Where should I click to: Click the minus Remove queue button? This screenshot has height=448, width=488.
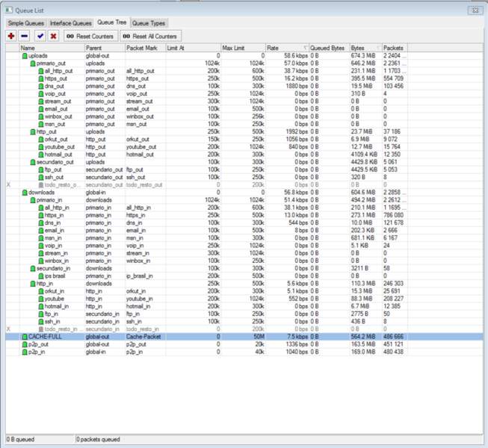coord(24,36)
